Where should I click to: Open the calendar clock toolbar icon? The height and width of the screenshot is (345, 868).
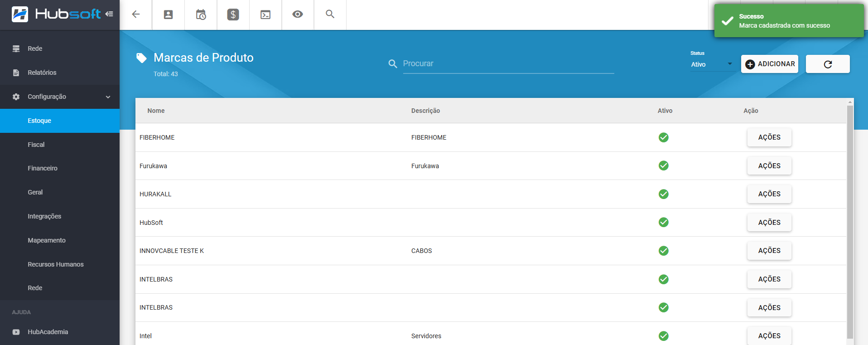[201, 15]
